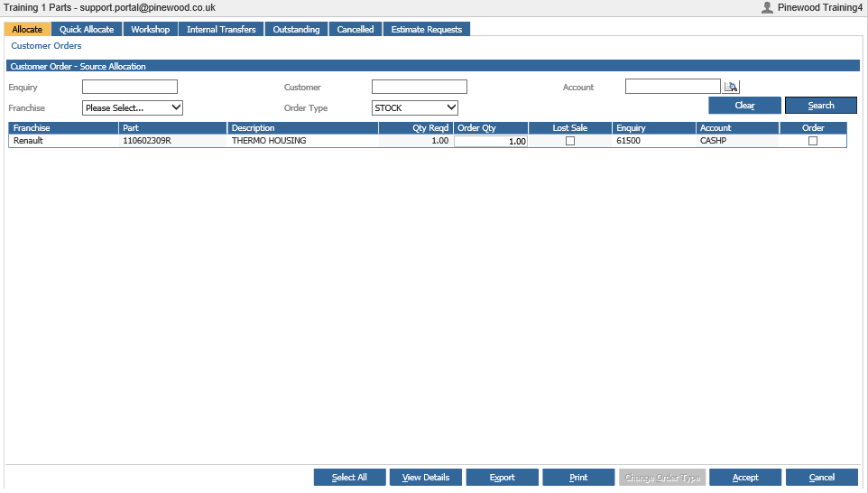
Task: Click into the Customer text field
Action: (419, 87)
